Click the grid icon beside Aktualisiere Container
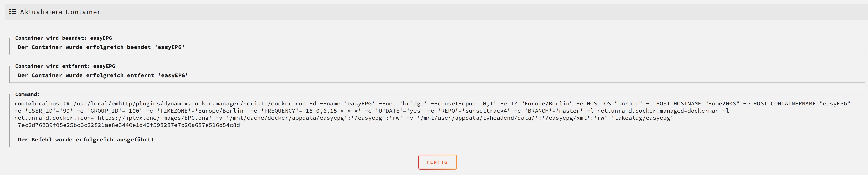868x175 pixels. tap(13, 12)
